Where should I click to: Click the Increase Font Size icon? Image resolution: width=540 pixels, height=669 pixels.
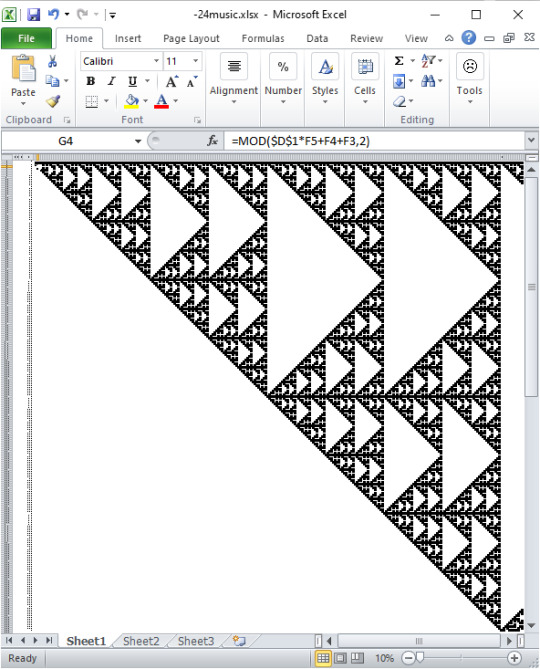tap(171, 81)
